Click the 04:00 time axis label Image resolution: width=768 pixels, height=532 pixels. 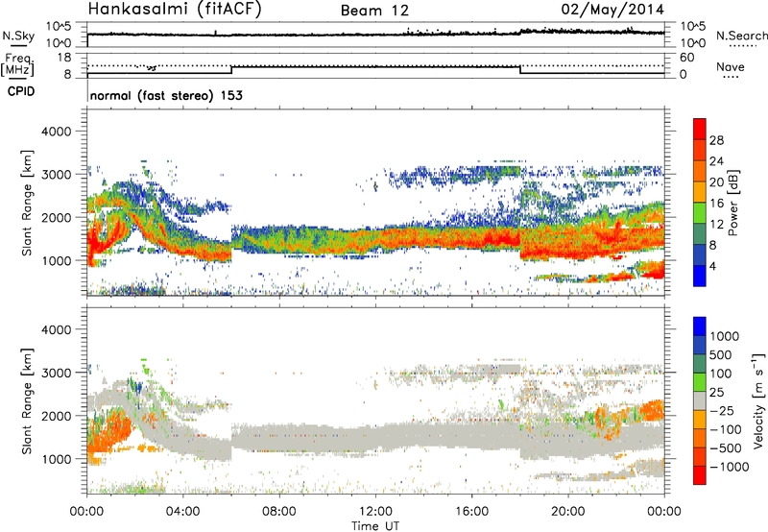(182, 512)
